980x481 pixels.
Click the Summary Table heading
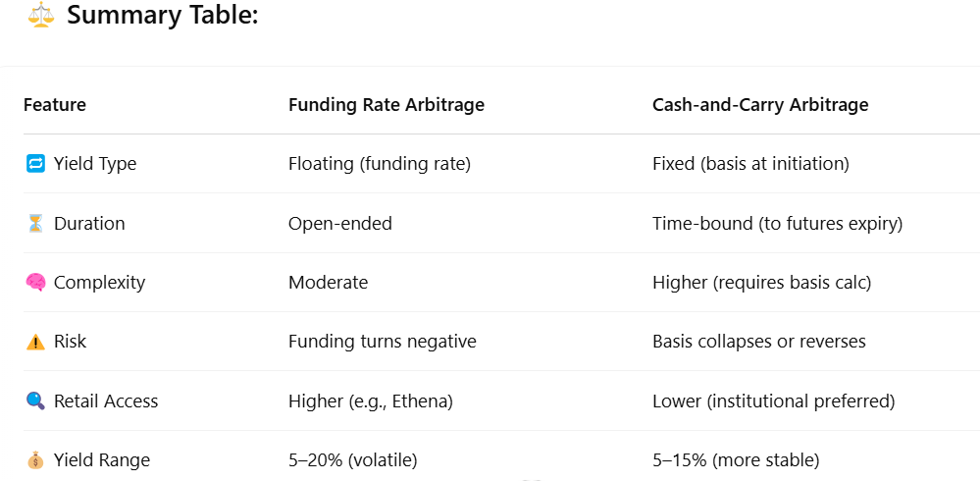(x=163, y=15)
